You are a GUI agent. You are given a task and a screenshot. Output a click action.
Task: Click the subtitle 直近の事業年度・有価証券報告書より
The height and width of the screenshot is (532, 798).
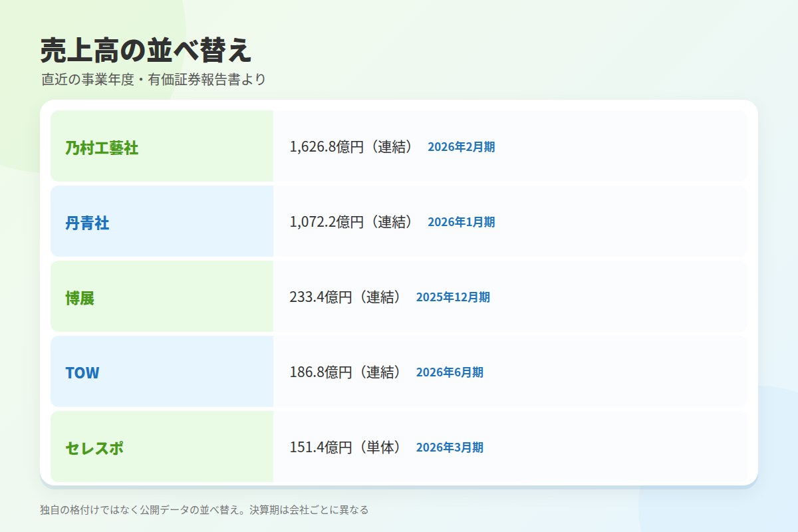point(153,79)
